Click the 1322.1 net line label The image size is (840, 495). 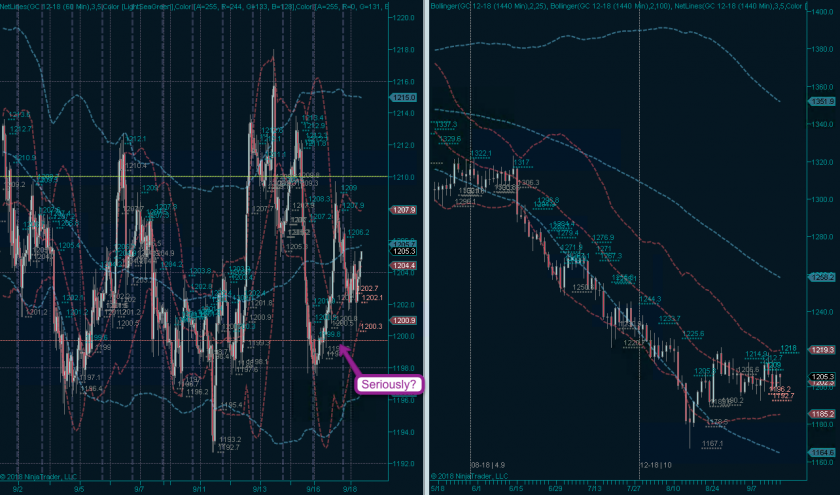point(481,154)
